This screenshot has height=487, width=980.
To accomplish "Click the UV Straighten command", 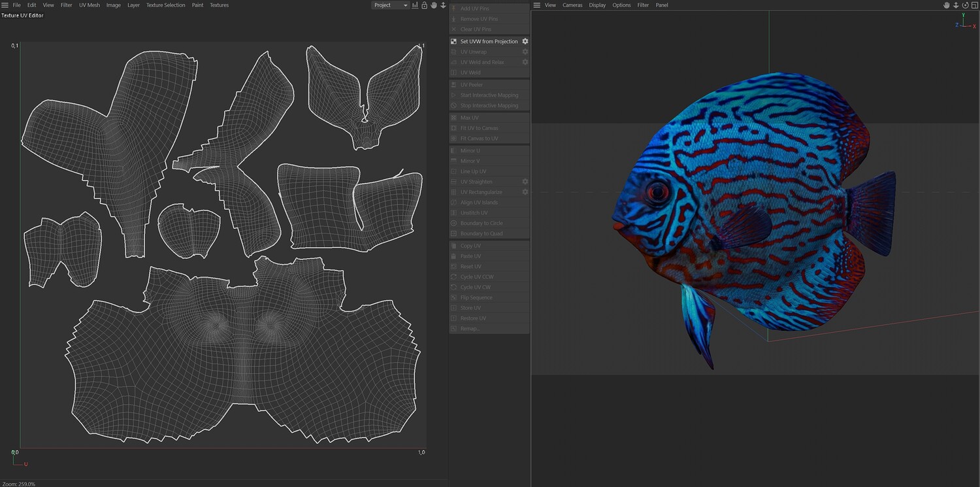I will pyautogui.click(x=489, y=182).
